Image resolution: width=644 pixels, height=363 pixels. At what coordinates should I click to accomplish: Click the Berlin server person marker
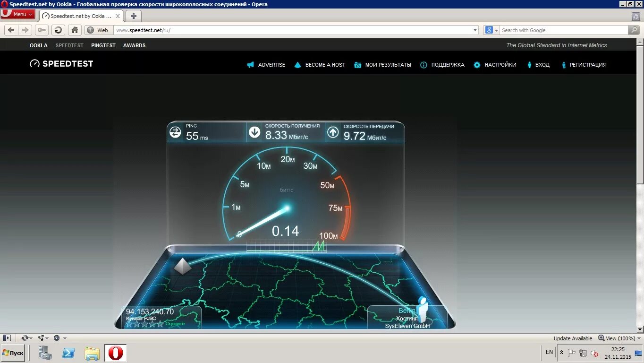pos(422,310)
